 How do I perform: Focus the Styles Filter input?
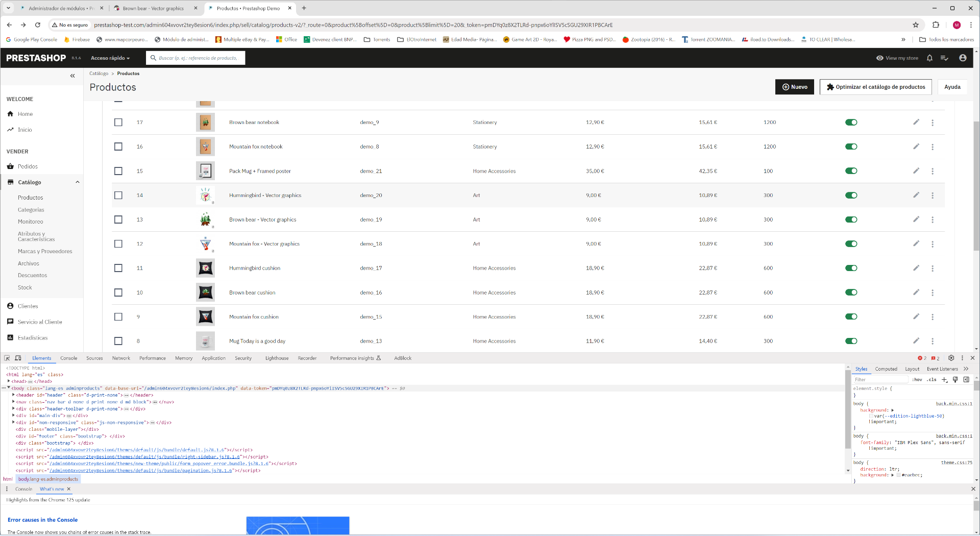coord(880,379)
